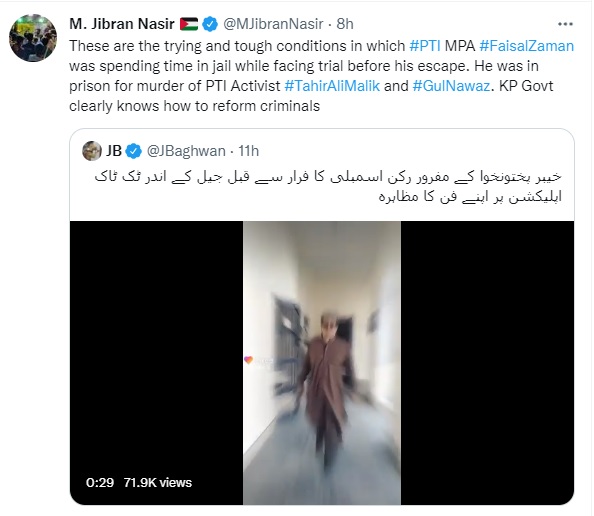Image resolution: width=594 pixels, height=516 pixels.
Task: Open JB's small profile avatar
Action: coord(92,151)
